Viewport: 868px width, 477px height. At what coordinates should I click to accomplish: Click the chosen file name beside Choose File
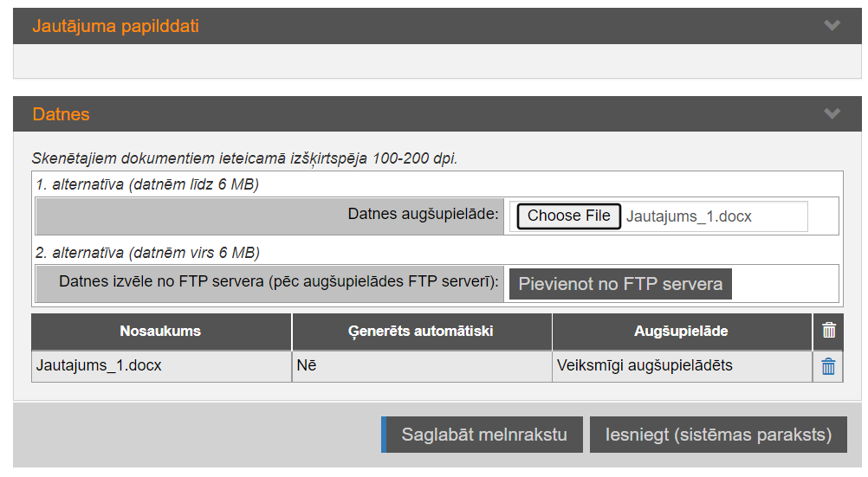[x=689, y=216]
